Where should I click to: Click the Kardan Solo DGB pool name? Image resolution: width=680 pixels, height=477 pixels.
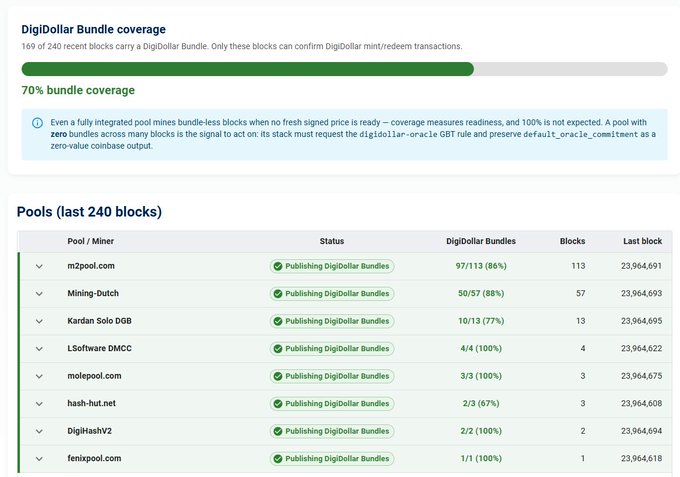tap(99, 321)
